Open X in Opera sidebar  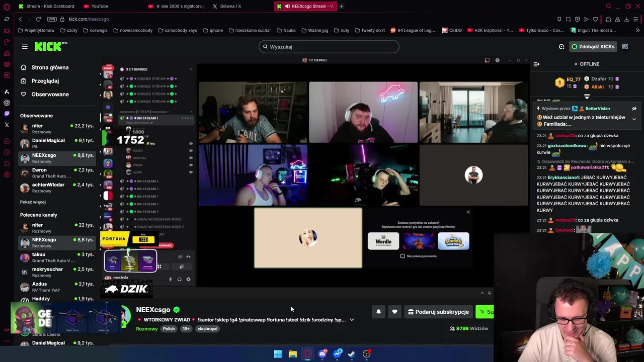[x=7, y=125]
